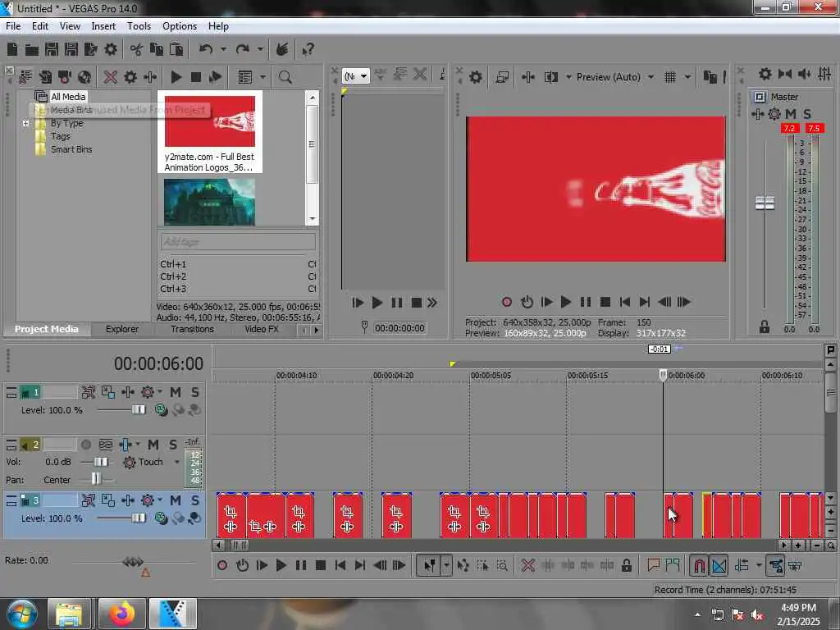Open the Options menu
840x630 pixels.
[180, 26]
